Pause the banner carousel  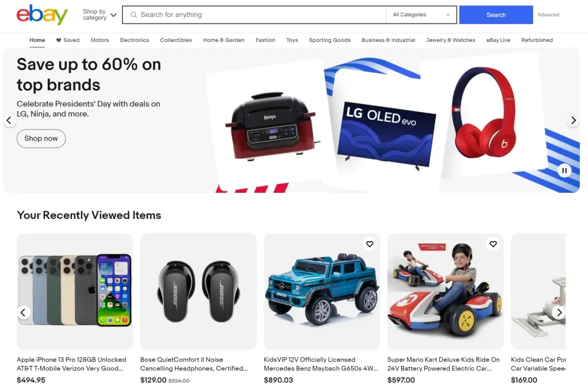[564, 170]
